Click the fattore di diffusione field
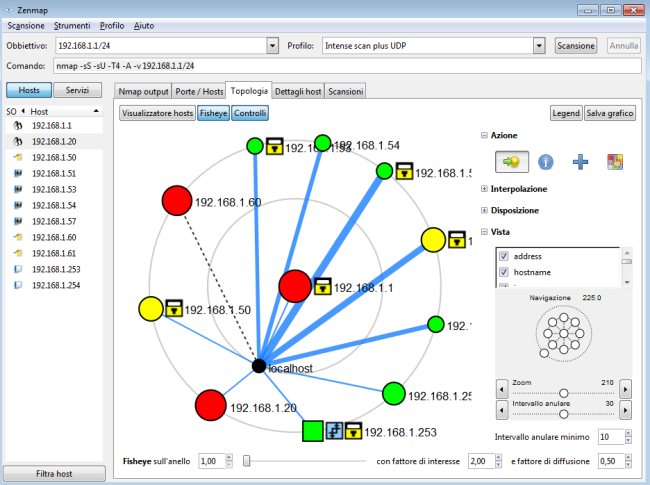Viewport: 650px width, 485px height. [611, 461]
